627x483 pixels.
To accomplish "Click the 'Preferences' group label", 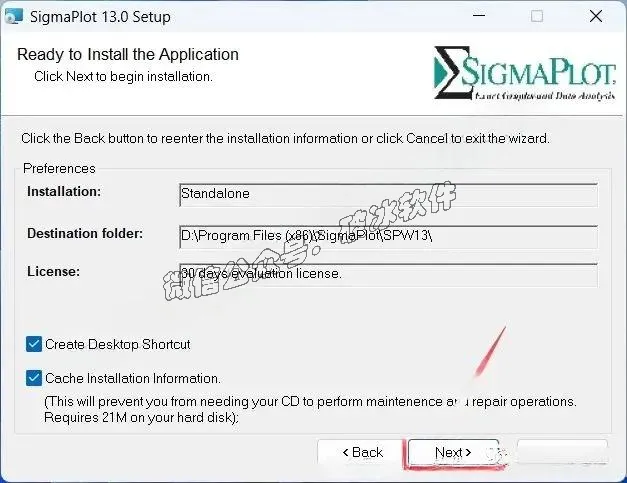I will [x=59, y=168].
